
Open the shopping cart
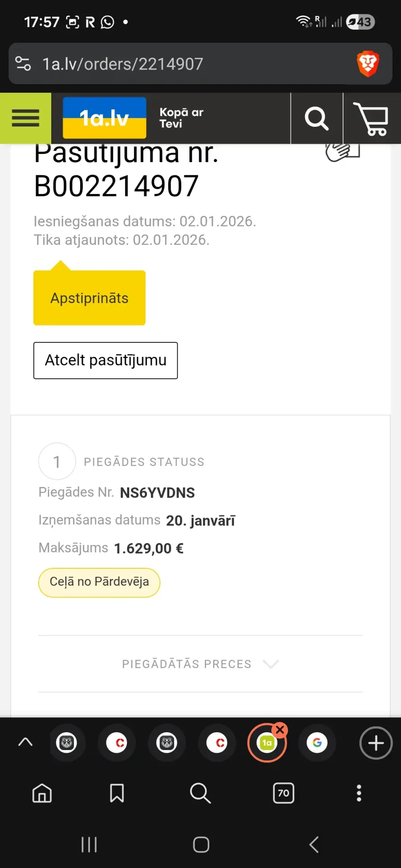371,118
